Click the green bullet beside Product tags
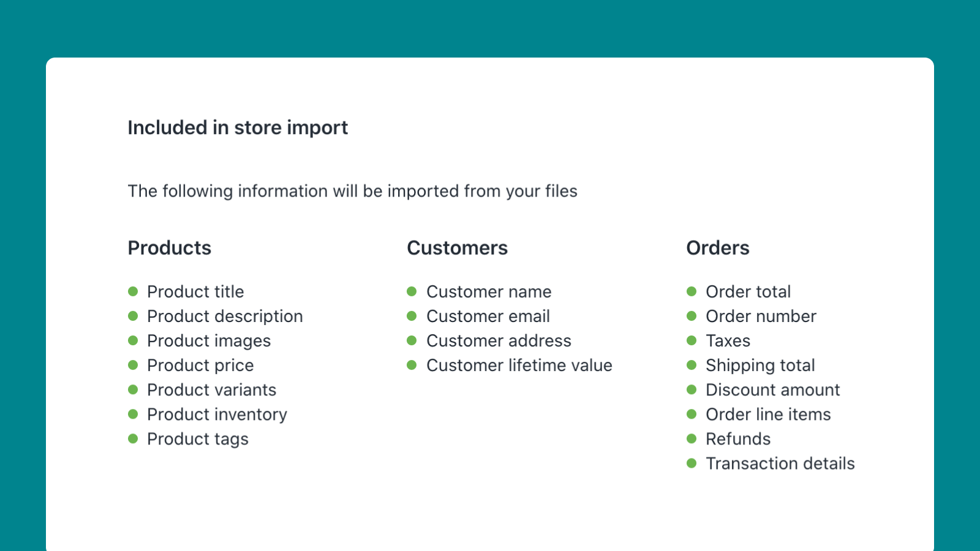Image resolution: width=980 pixels, height=551 pixels. pos(134,439)
